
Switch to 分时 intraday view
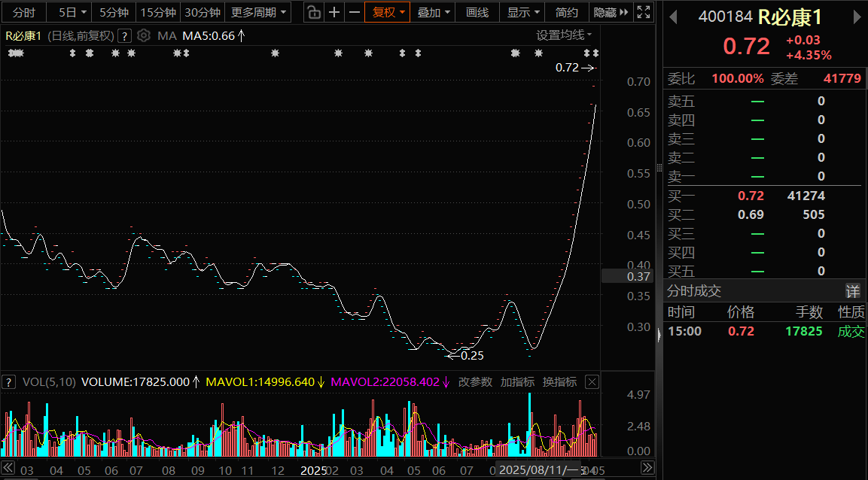point(24,12)
